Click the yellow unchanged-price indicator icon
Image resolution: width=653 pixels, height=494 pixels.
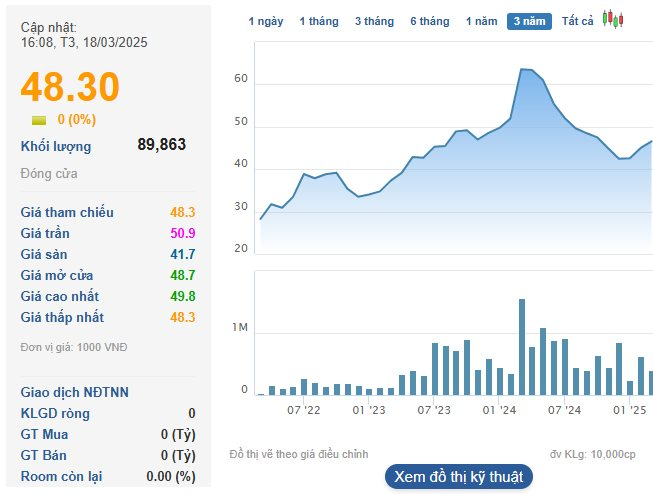pos(39,120)
